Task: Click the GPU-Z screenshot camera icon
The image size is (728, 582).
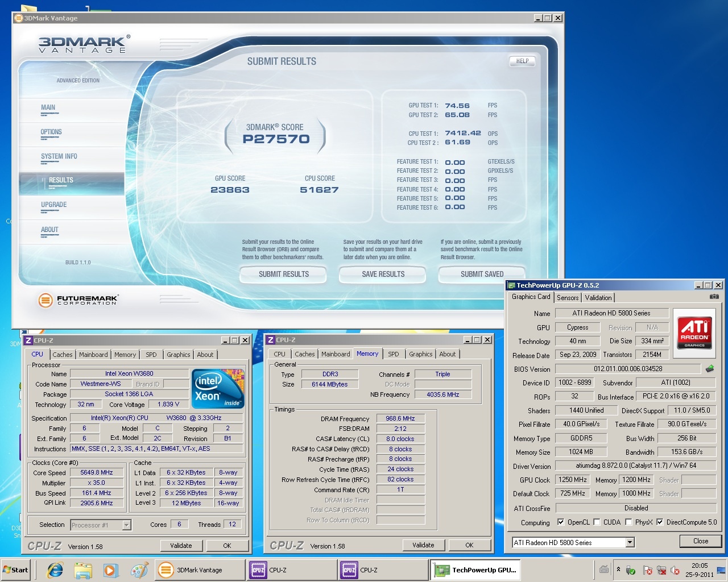Action: 714,297
